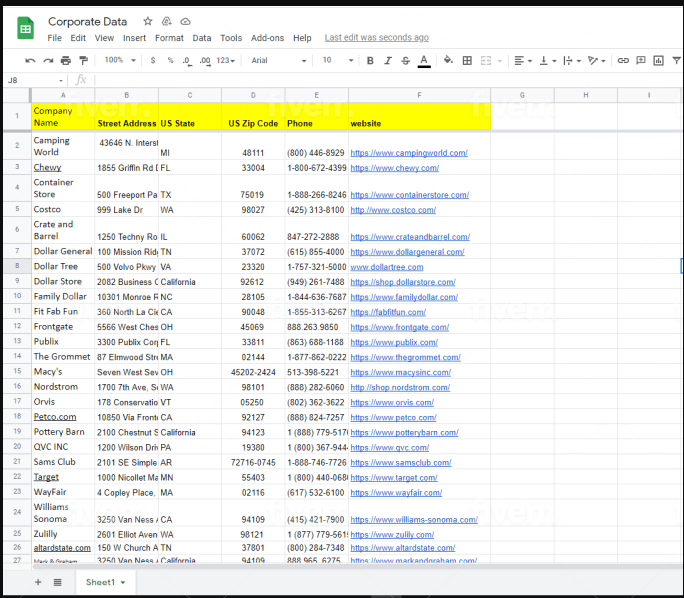Image resolution: width=684 pixels, height=598 pixels.
Task: Open the Arial font dropdown
Action: pyautogui.click(x=275, y=61)
